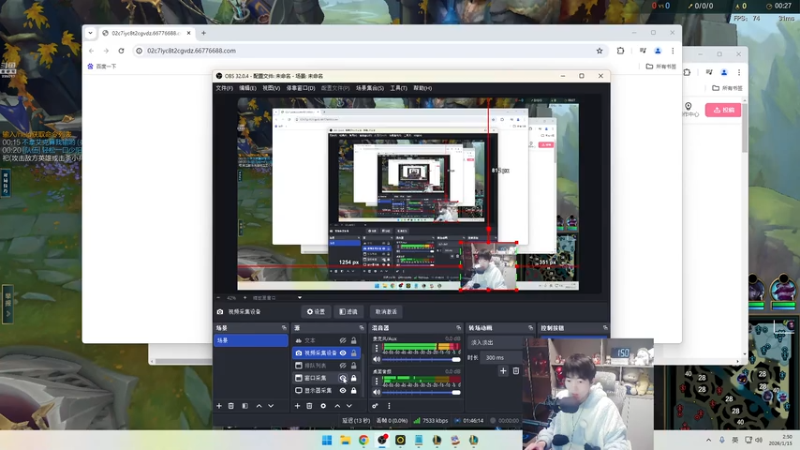This screenshot has height=450, width=800.
Task: Pop out the Scene Transitions dock
Action: click(x=531, y=328)
